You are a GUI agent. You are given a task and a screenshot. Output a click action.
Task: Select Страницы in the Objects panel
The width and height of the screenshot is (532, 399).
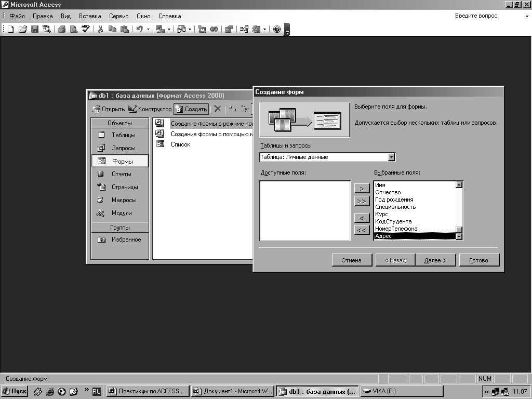tap(120, 187)
